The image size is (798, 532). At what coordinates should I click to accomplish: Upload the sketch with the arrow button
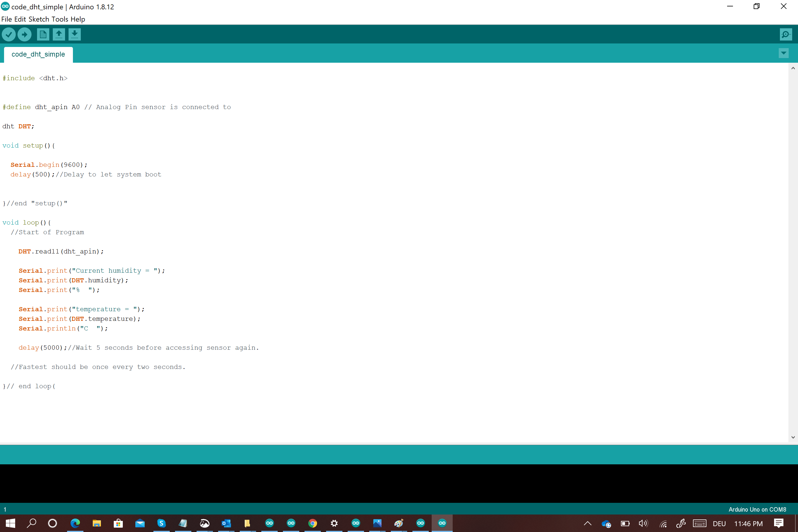pyautogui.click(x=24, y=34)
